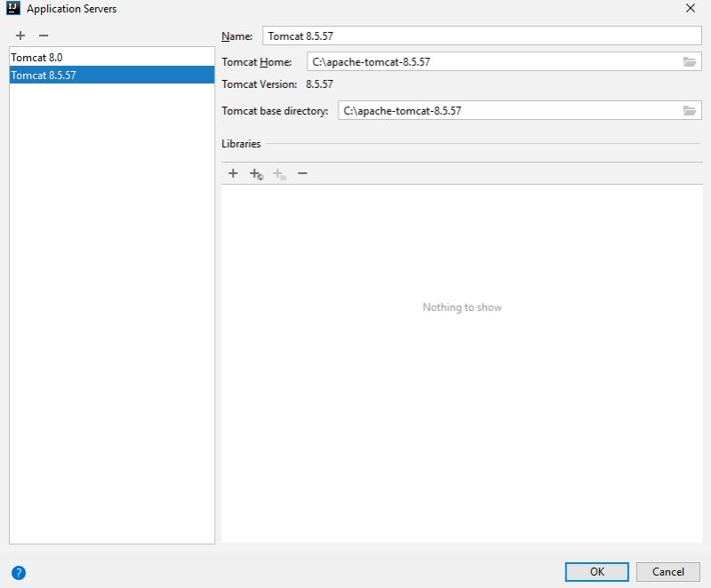Screen dimensions: 711x588
Task: Click the disabled add-to-folder library icon
Action: [279, 173]
